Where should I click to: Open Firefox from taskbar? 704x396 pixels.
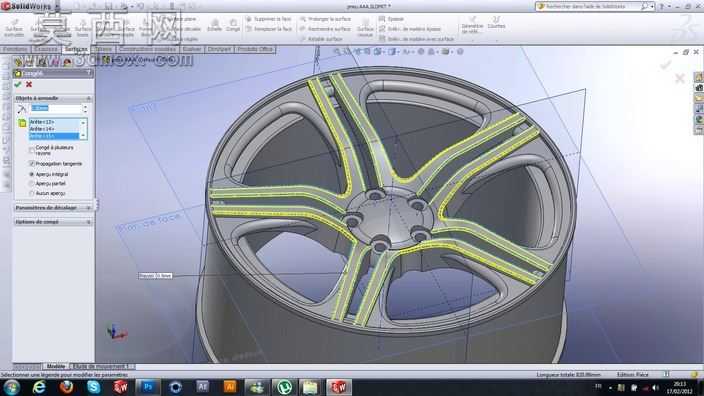[x=66, y=387]
